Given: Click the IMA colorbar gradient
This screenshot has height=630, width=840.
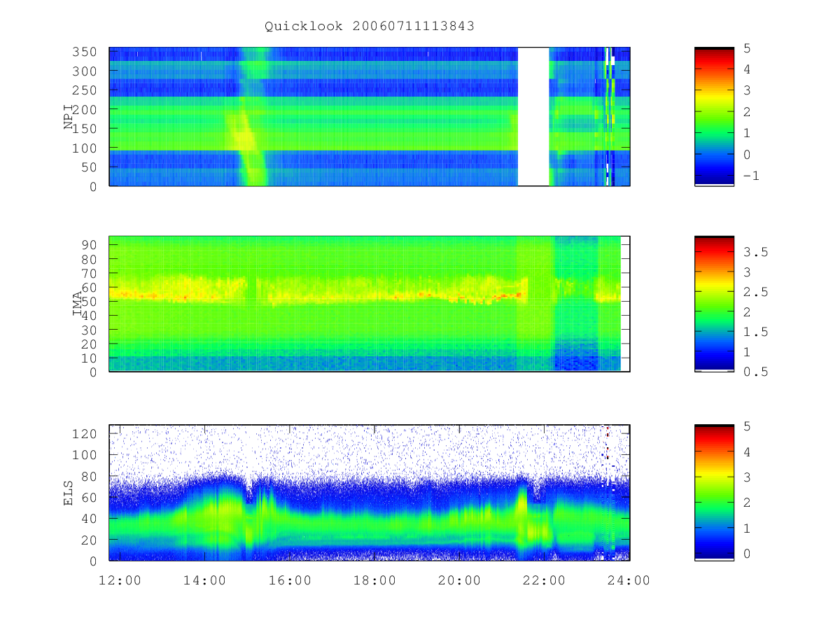Looking at the screenshot, I should coord(714,304).
